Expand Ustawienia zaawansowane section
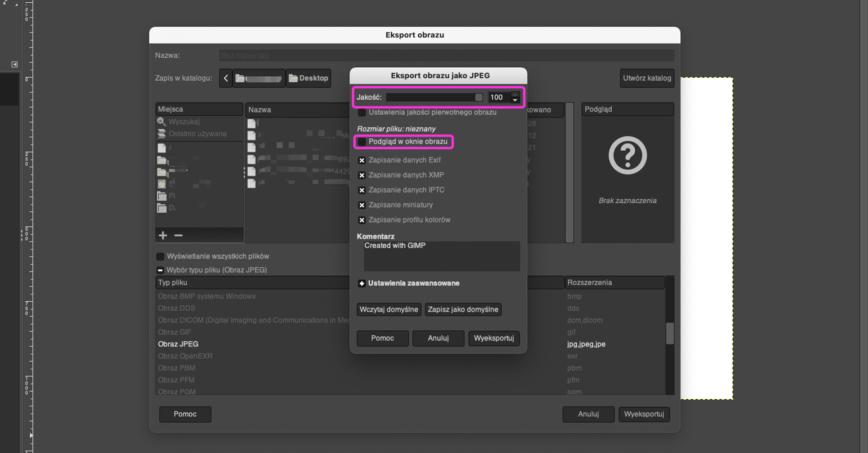 coord(362,284)
